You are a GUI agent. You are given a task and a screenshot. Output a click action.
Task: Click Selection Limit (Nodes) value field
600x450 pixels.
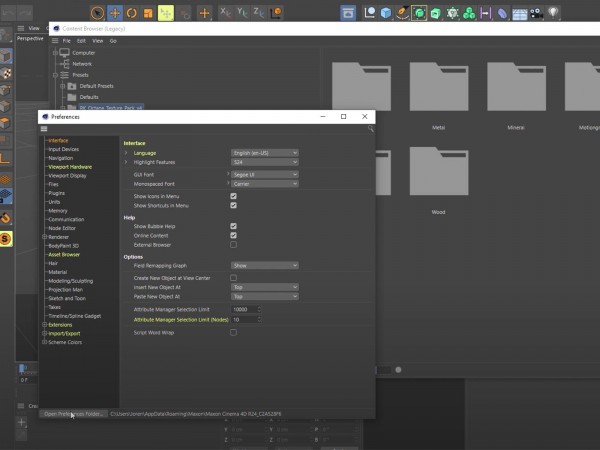tap(246, 320)
